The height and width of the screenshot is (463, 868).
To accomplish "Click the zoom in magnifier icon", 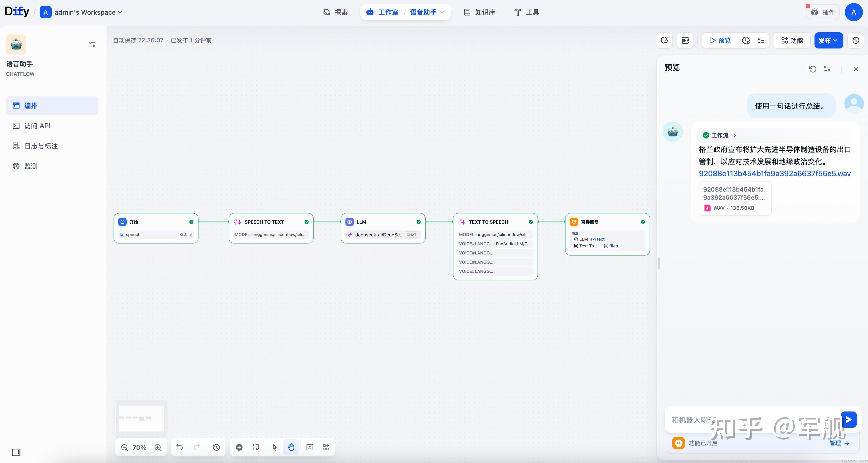I will click(x=158, y=448).
